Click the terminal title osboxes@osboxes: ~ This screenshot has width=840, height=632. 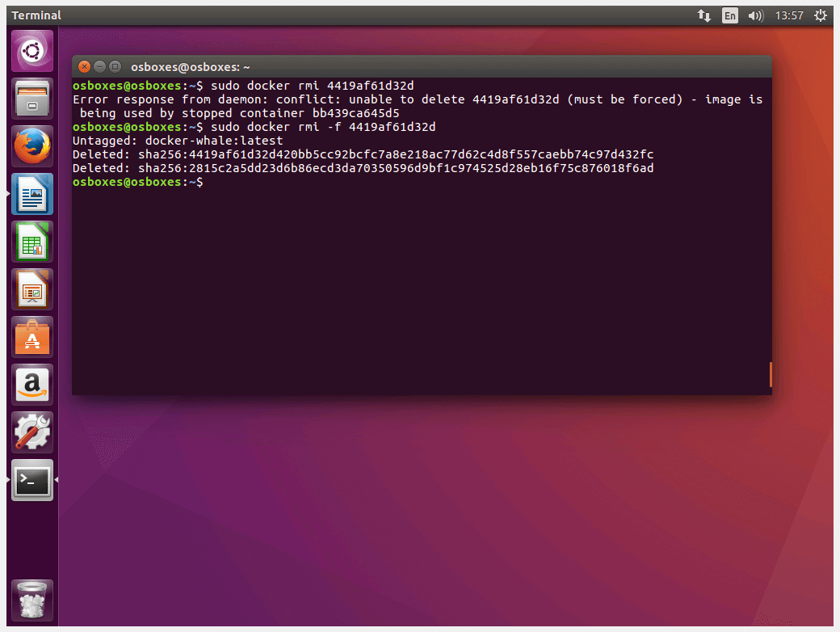(190, 67)
